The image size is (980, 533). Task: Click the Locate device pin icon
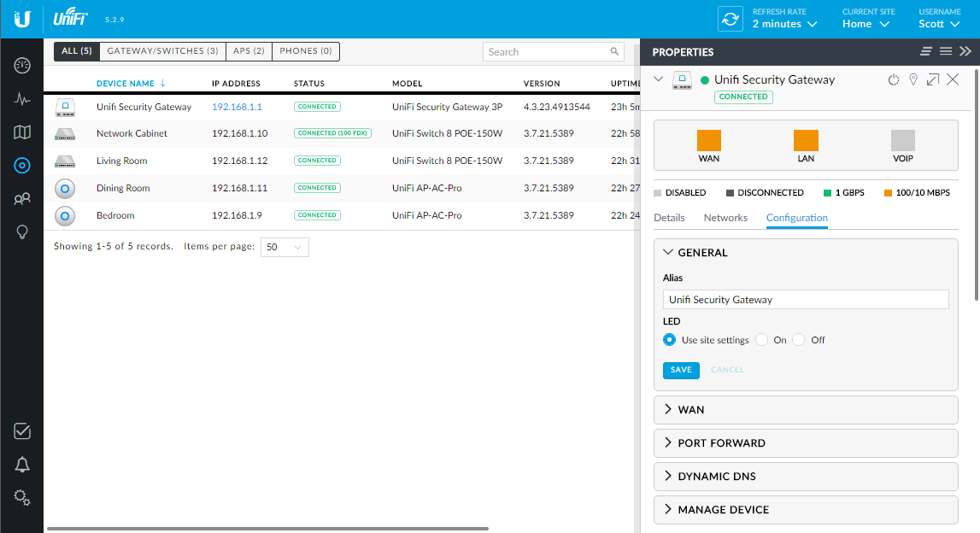tap(913, 79)
